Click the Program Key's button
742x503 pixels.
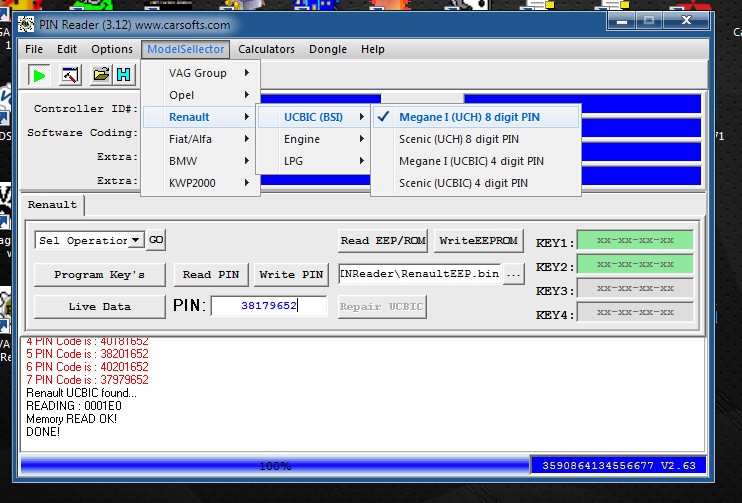click(x=99, y=275)
